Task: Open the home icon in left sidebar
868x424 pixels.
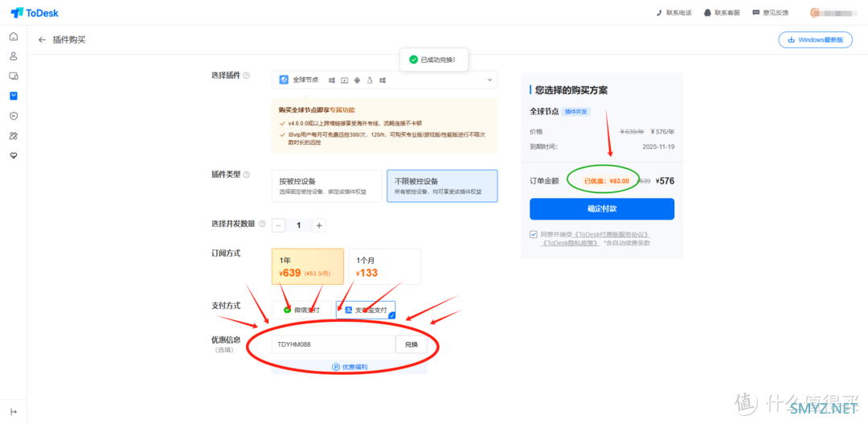Action: [x=14, y=36]
